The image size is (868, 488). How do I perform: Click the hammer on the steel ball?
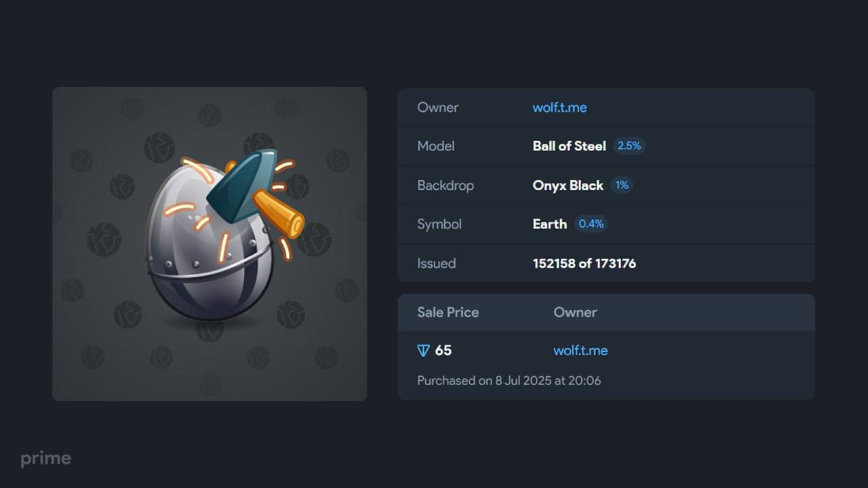(256, 195)
